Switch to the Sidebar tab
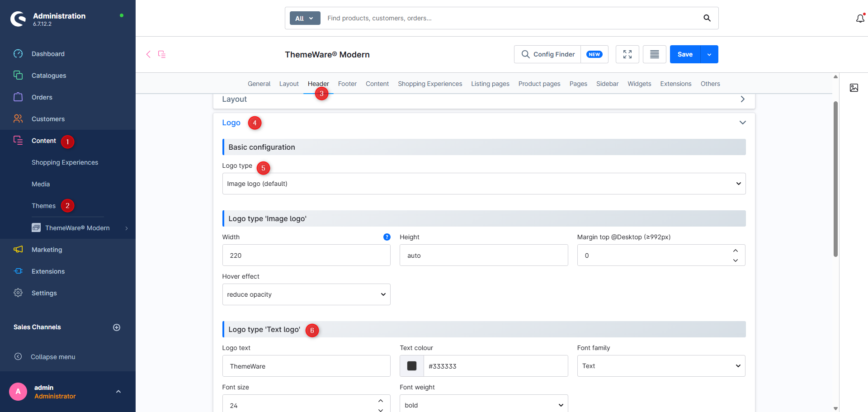 coord(607,84)
